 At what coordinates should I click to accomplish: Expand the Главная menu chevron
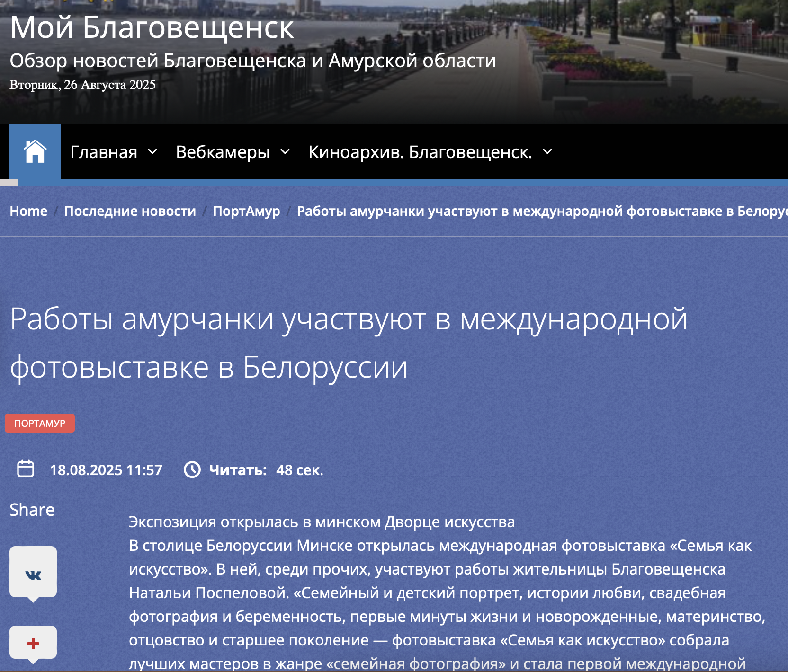(x=152, y=152)
